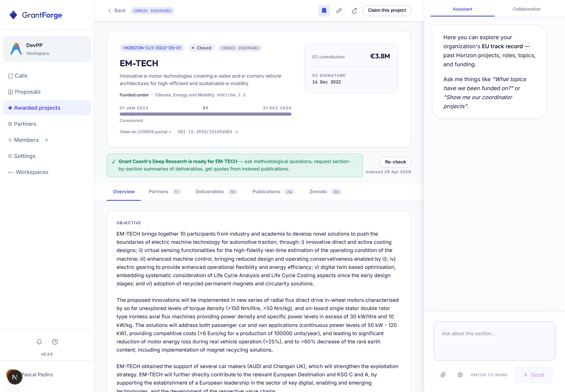
Task: Click the CORDIS 101096083 tag in header bar
Action: tap(153, 11)
